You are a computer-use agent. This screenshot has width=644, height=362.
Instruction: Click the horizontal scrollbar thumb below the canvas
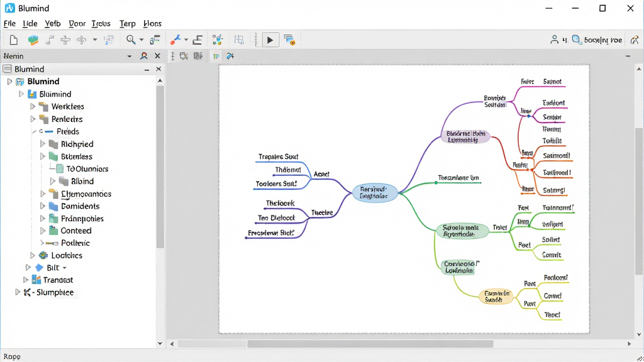click(370, 344)
